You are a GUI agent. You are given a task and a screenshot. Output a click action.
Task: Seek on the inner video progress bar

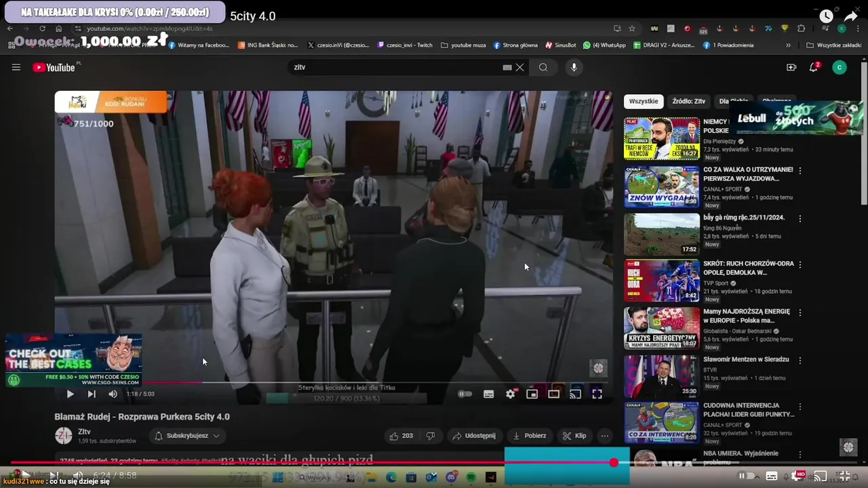(x=334, y=382)
